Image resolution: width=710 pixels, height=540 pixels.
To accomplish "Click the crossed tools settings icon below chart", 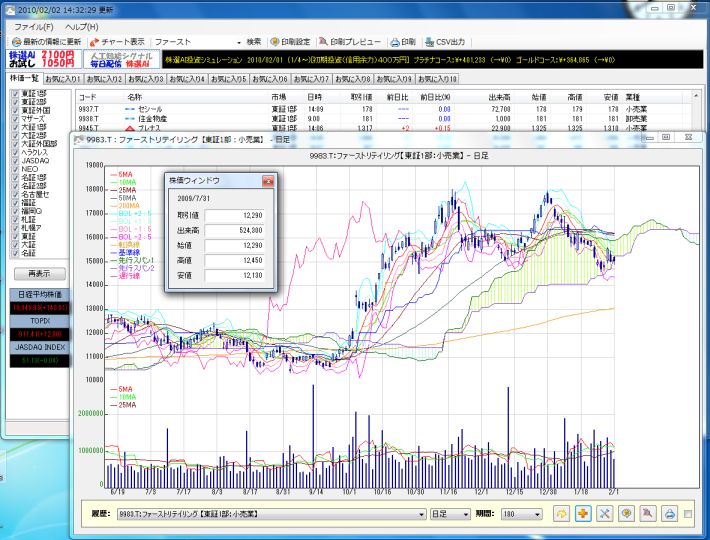I will 606,513.
